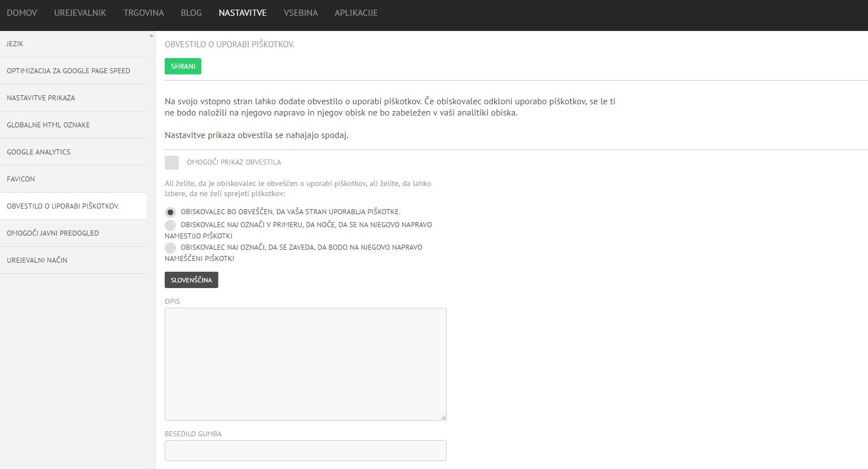Open VSEBINA top menu item
Screen dimensions: 868x469
coord(301,12)
